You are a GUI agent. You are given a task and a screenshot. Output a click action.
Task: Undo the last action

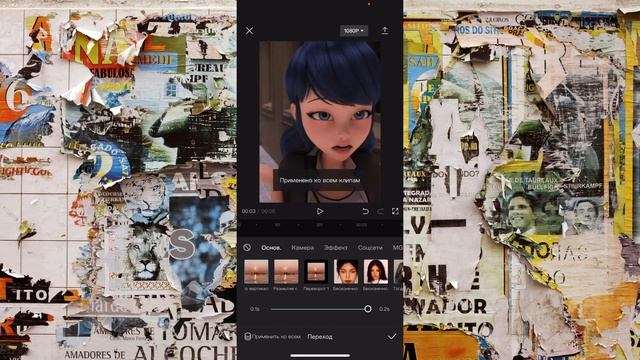365,211
